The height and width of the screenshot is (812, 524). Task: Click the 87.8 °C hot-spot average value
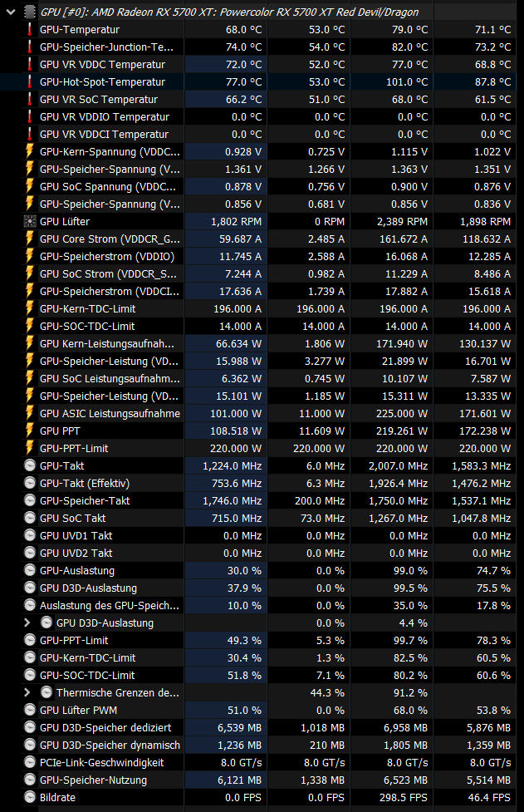tap(493, 81)
